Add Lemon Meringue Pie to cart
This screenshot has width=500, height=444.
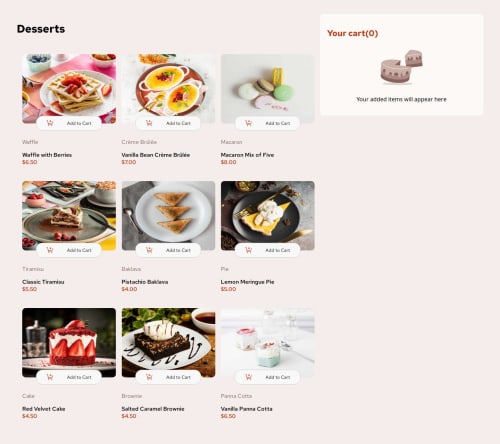(x=268, y=250)
